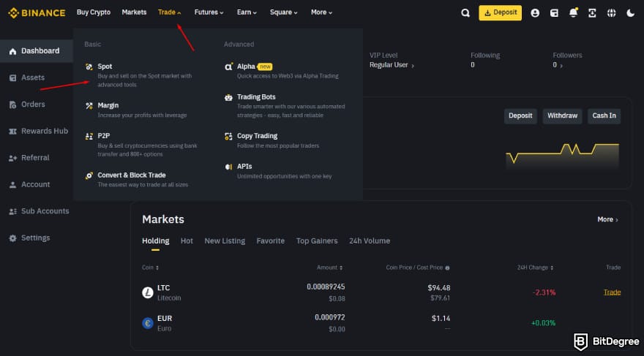The height and width of the screenshot is (356, 644).
Task: Click the Spot trading icon
Action: tap(89, 67)
